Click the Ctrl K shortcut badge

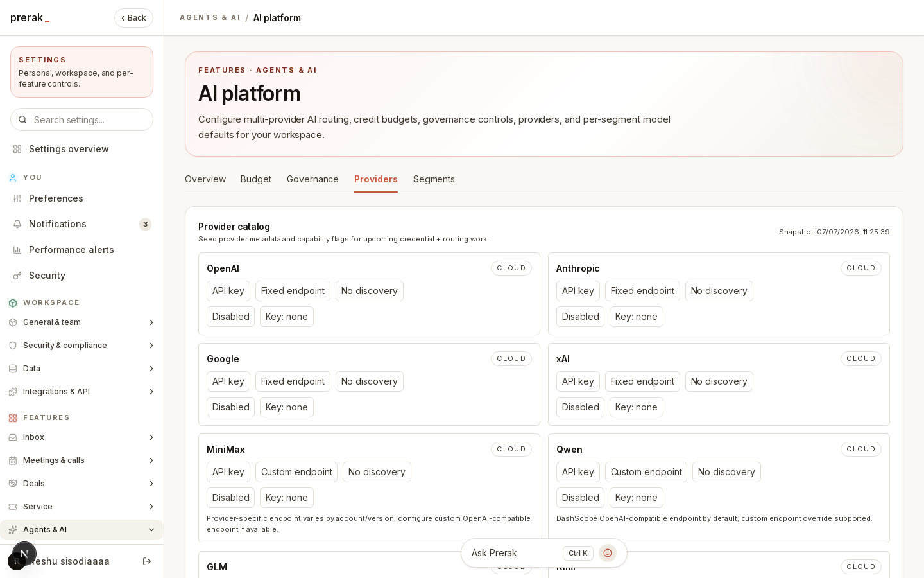[578, 553]
